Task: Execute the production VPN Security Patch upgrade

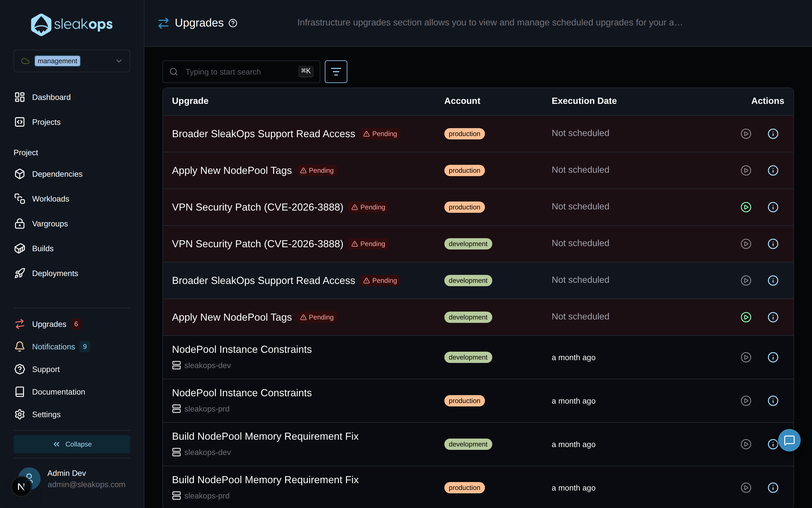Action: [x=746, y=207]
